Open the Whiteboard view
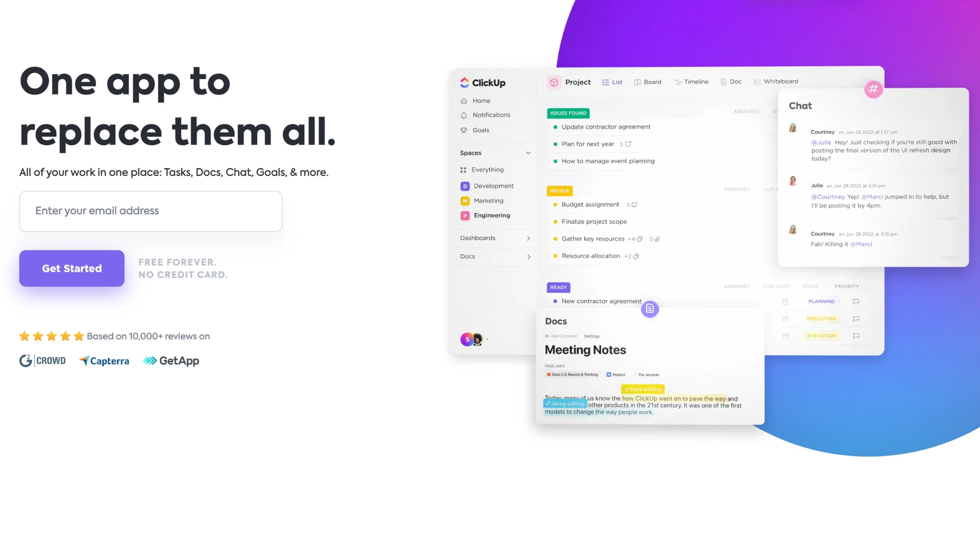The height and width of the screenshot is (539, 980). 781,81
